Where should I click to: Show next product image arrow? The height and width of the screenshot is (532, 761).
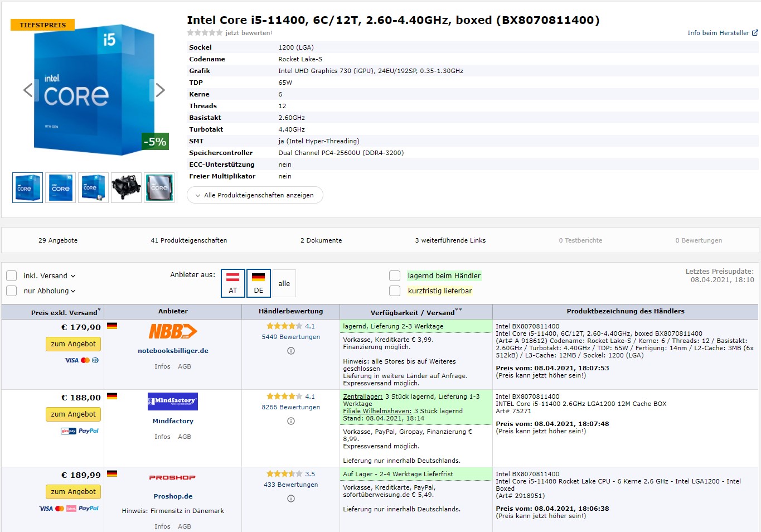point(160,90)
